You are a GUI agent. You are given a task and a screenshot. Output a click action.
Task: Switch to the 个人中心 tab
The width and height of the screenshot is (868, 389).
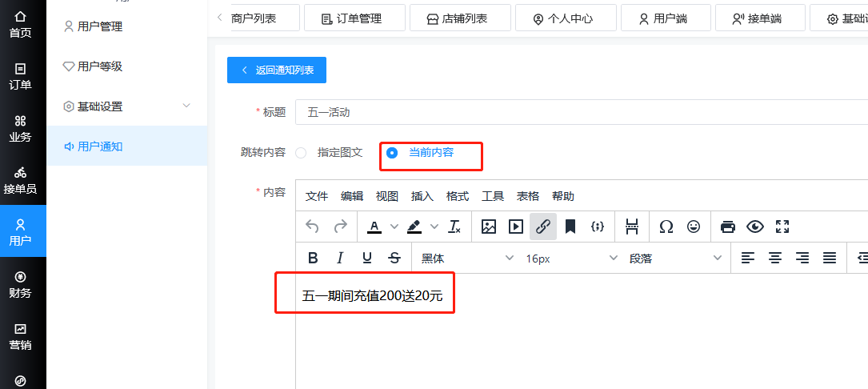(x=566, y=18)
